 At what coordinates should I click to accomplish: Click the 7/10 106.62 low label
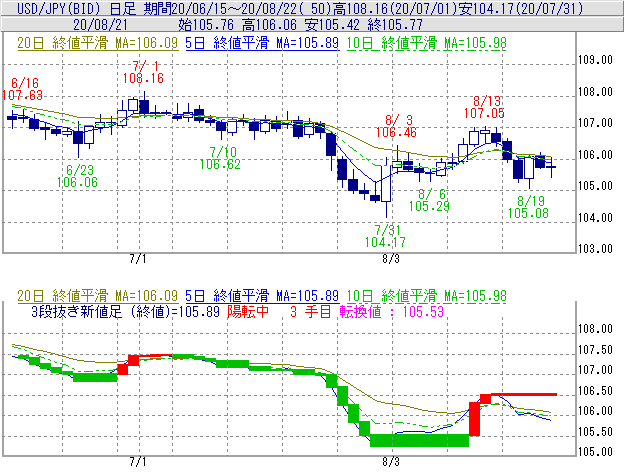(x=220, y=158)
